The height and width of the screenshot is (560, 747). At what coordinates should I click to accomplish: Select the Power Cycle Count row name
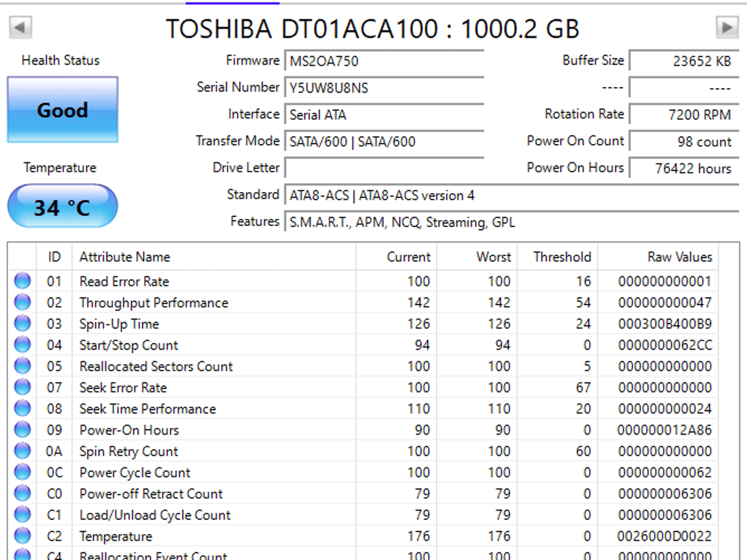coord(135,473)
